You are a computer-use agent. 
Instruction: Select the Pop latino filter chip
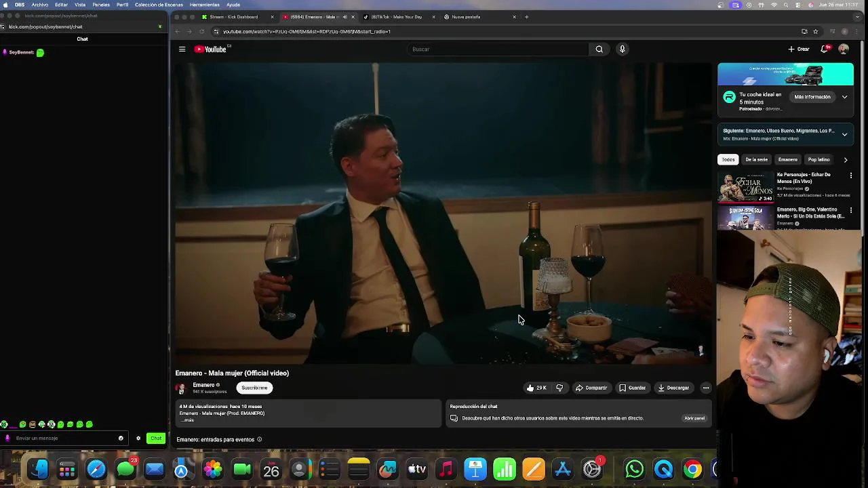click(818, 160)
